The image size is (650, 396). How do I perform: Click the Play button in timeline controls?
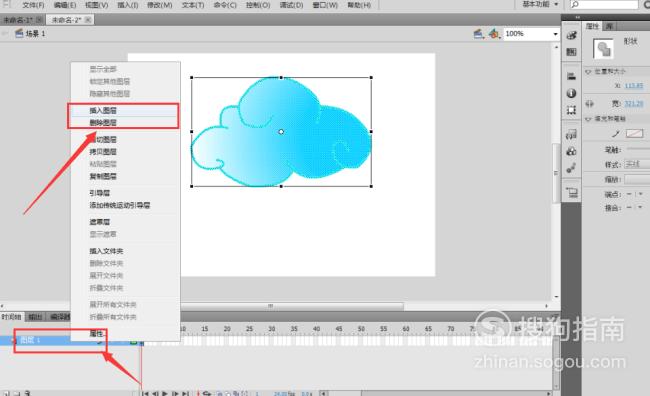165,393
